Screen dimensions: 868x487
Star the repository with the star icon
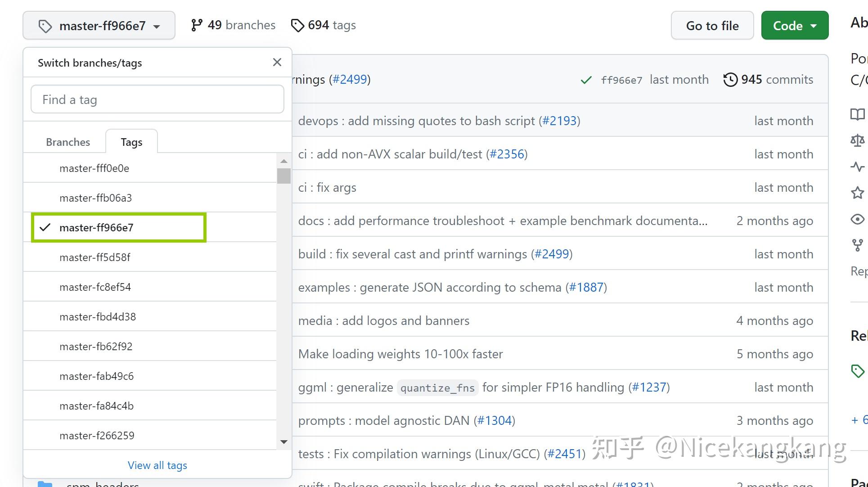click(857, 193)
